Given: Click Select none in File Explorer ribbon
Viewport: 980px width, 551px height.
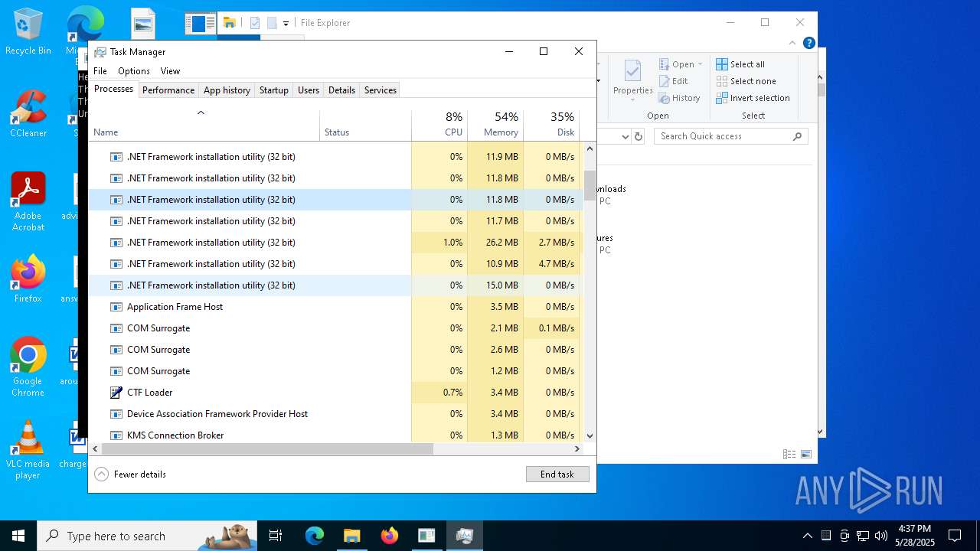Looking at the screenshot, I should (746, 81).
